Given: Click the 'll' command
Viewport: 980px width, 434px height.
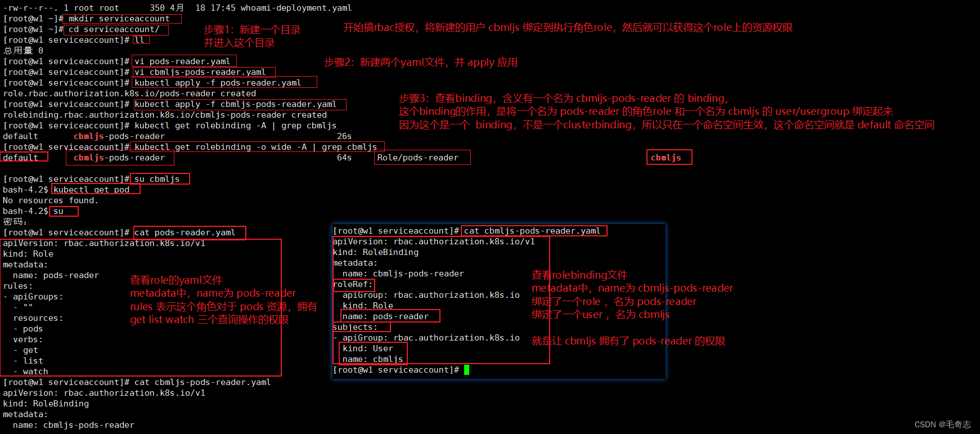Looking at the screenshot, I should pos(140,40).
